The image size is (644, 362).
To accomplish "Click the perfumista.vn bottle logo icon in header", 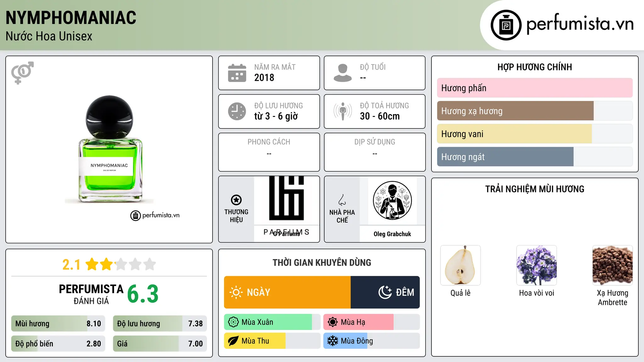I will point(506,25).
